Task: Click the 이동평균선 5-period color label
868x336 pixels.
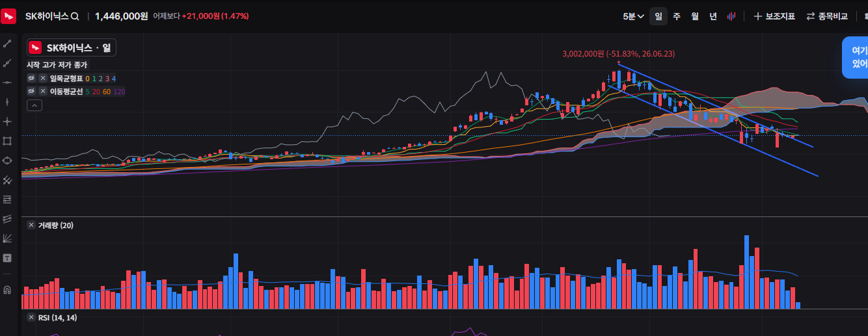Action: (87, 92)
